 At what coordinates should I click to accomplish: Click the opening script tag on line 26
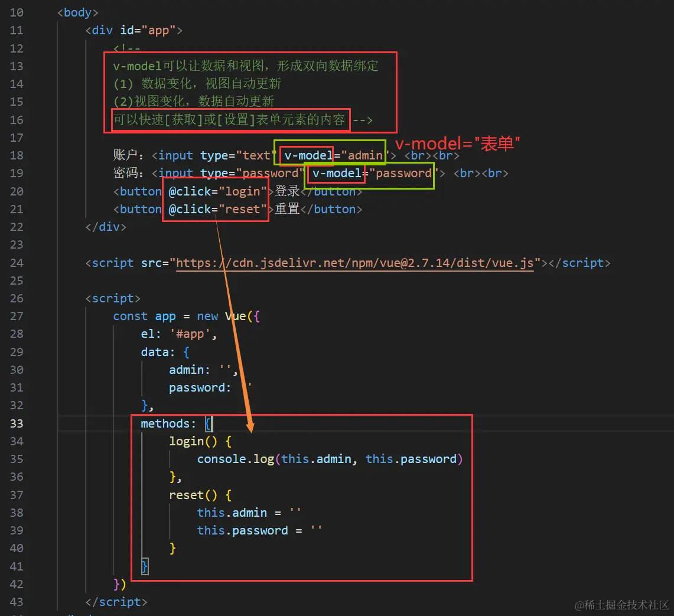coord(113,298)
